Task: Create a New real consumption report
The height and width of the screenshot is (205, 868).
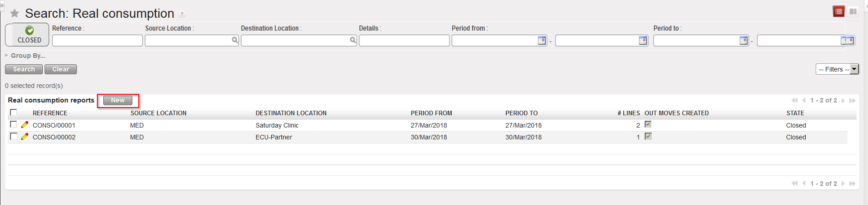Action: 117,100
